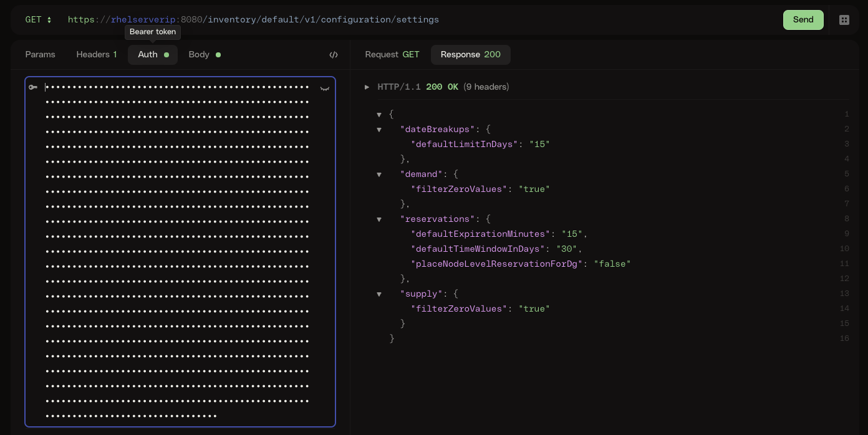The image size is (868, 435).
Task: Switch to the Params tab
Action: 40,55
